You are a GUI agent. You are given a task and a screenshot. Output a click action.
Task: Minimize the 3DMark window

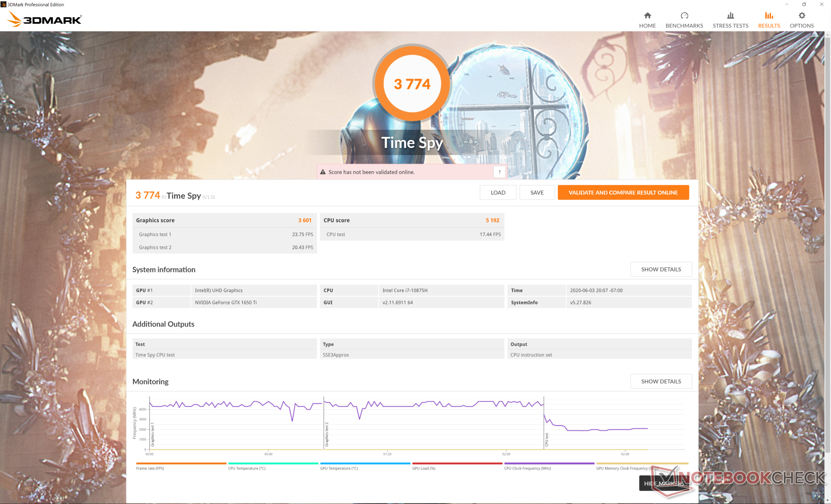coord(787,4)
